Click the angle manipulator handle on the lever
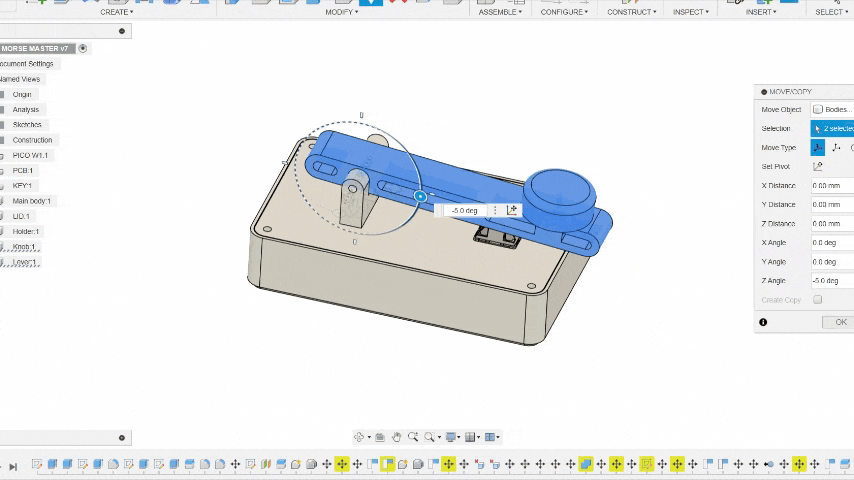Viewport: 854px width, 480px height. (420, 197)
